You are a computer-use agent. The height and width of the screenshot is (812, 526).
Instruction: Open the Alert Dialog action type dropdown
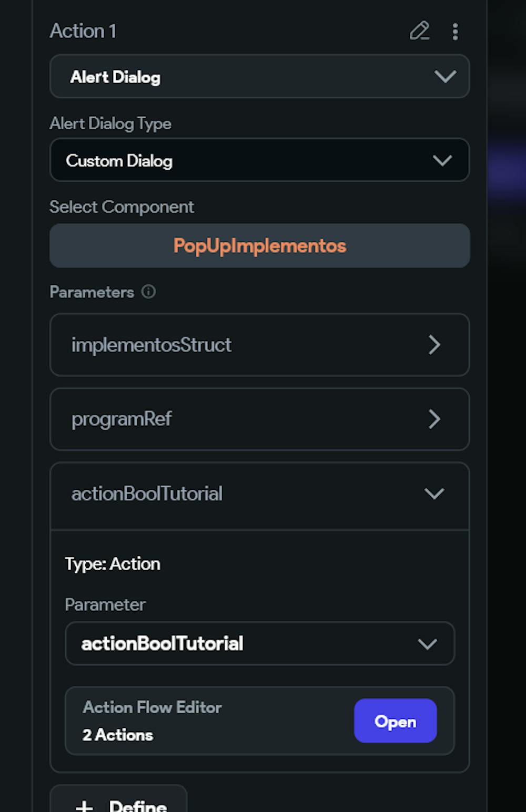point(259,77)
